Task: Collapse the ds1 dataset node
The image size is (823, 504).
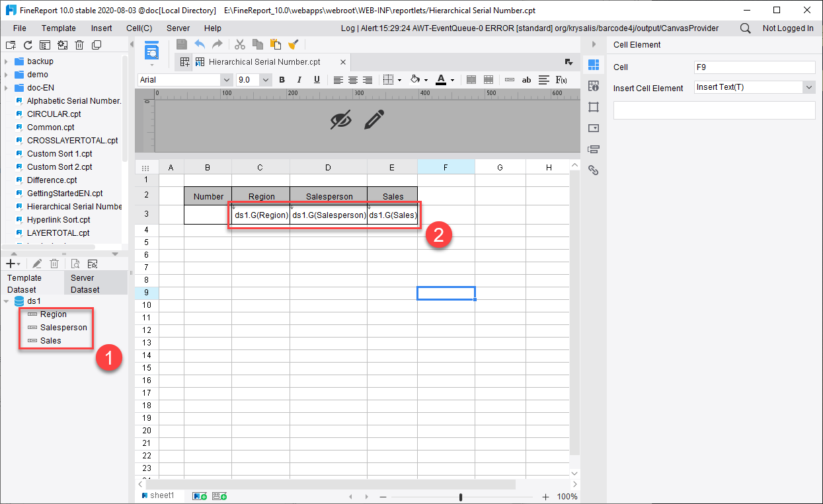Action: pos(6,301)
